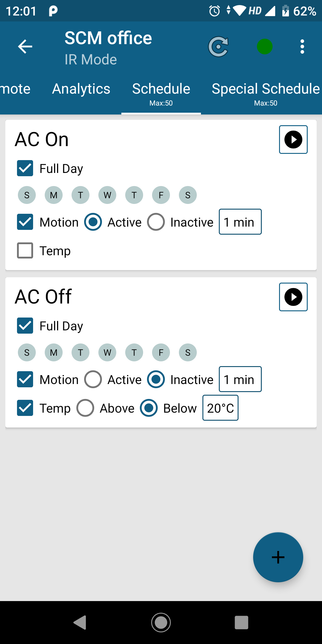The height and width of the screenshot is (644, 322).
Task: Add a new schedule with plus button
Action: pyautogui.click(x=278, y=557)
